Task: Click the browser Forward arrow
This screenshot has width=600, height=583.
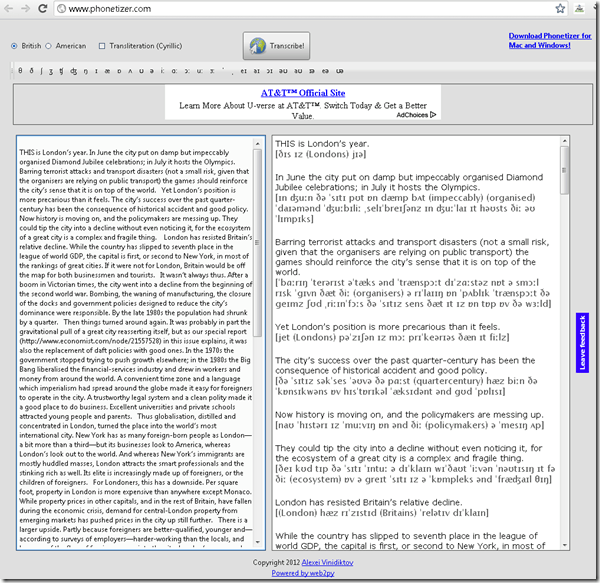Action: [x=24, y=9]
